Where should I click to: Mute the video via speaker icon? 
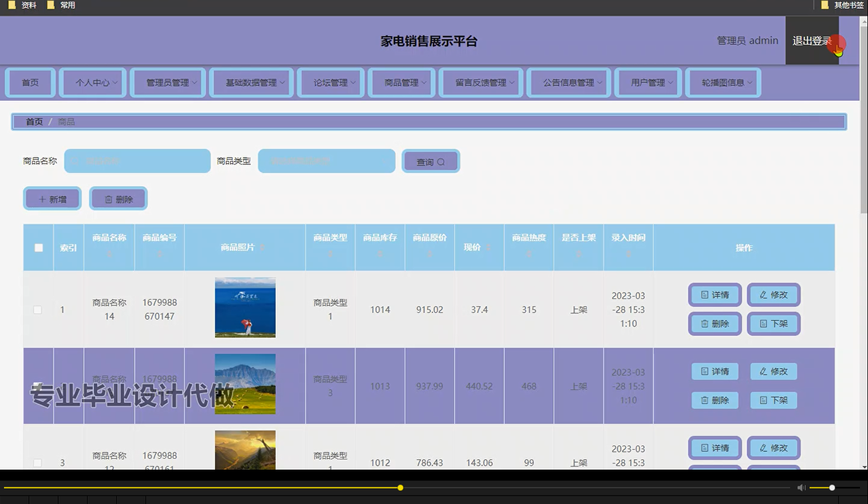tap(801, 487)
